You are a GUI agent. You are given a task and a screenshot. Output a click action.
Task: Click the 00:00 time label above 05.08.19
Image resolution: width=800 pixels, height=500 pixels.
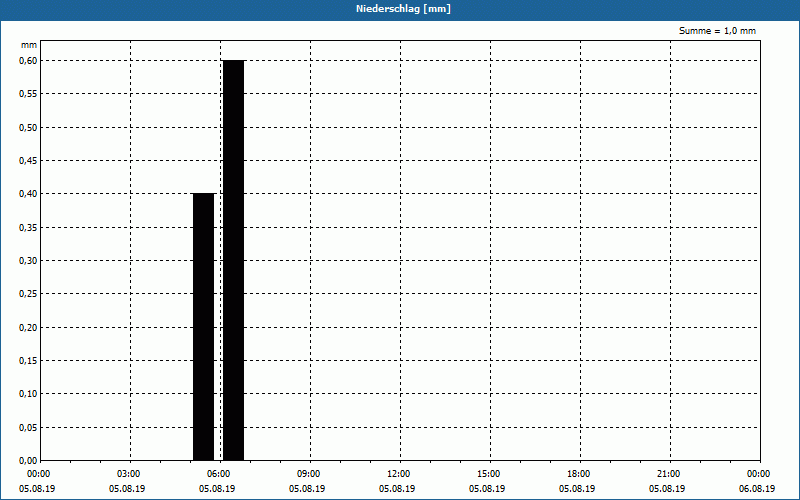[x=37, y=474]
